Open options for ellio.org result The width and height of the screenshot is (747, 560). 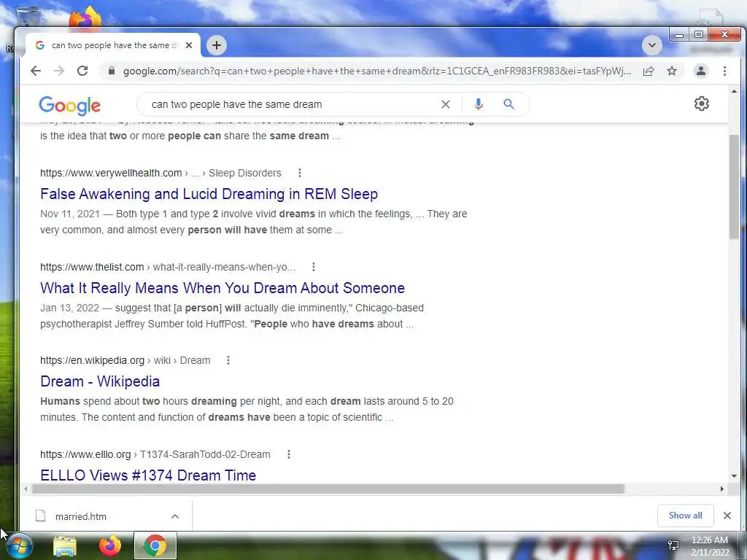pos(289,454)
